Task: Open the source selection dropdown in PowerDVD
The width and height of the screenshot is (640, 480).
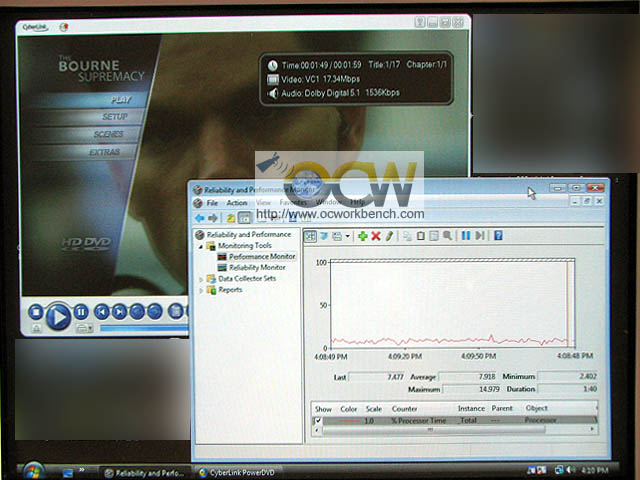Action: (84, 328)
